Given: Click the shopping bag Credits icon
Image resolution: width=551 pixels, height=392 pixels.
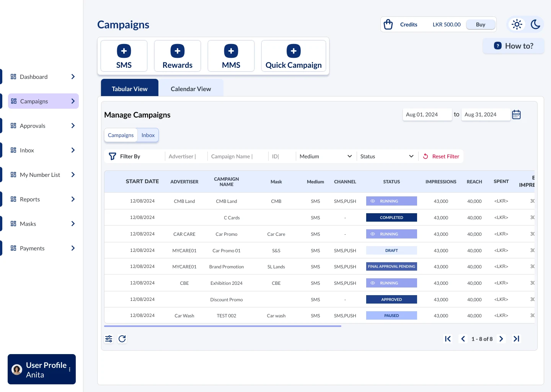Looking at the screenshot, I should (388, 24).
